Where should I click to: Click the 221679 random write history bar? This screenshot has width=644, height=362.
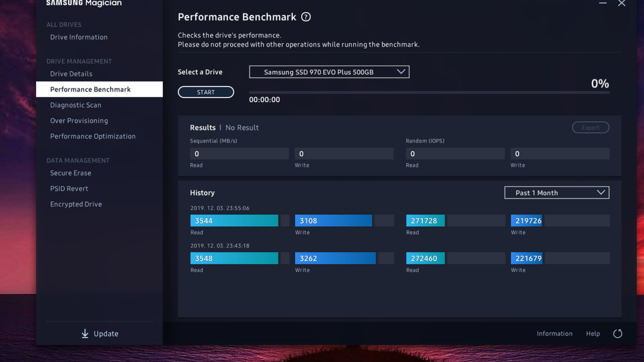tap(560, 258)
